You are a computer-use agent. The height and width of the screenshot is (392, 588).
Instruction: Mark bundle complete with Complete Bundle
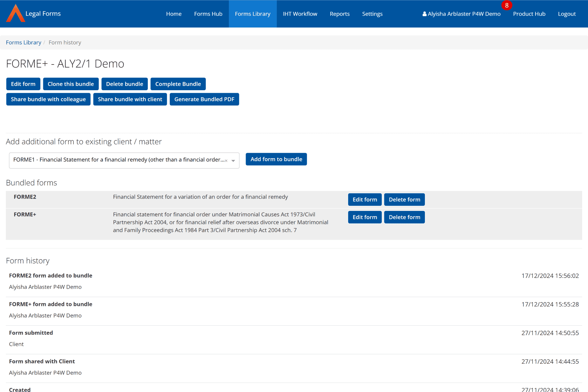pos(178,84)
